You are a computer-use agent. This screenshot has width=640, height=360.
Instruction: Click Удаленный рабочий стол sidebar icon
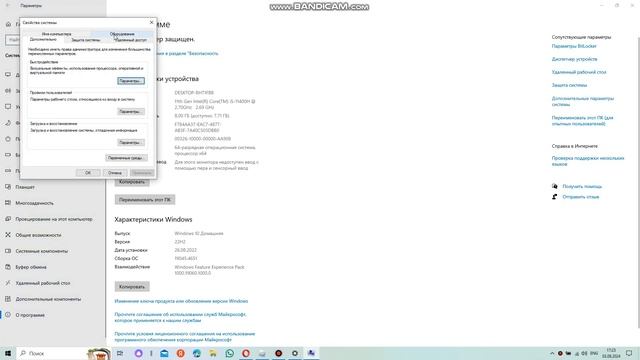click(8, 283)
